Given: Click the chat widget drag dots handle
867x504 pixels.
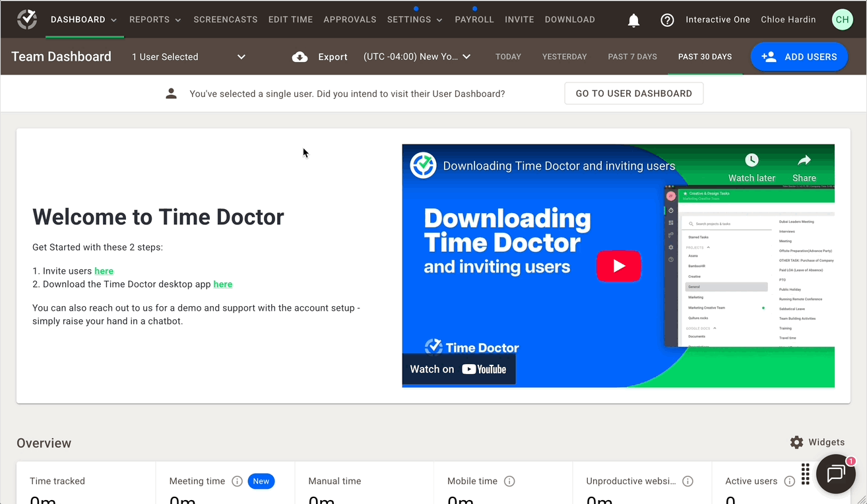Looking at the screenshot, I should click(806, 473).
